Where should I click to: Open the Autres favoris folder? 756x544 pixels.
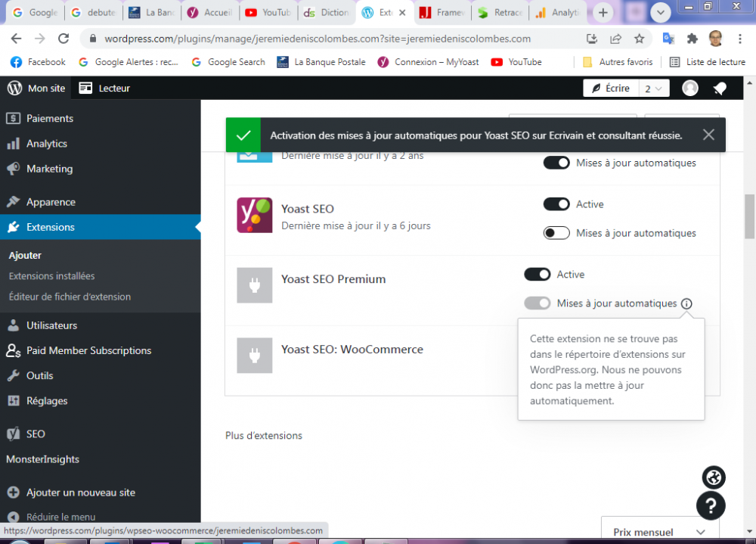[x=618, y=62]
